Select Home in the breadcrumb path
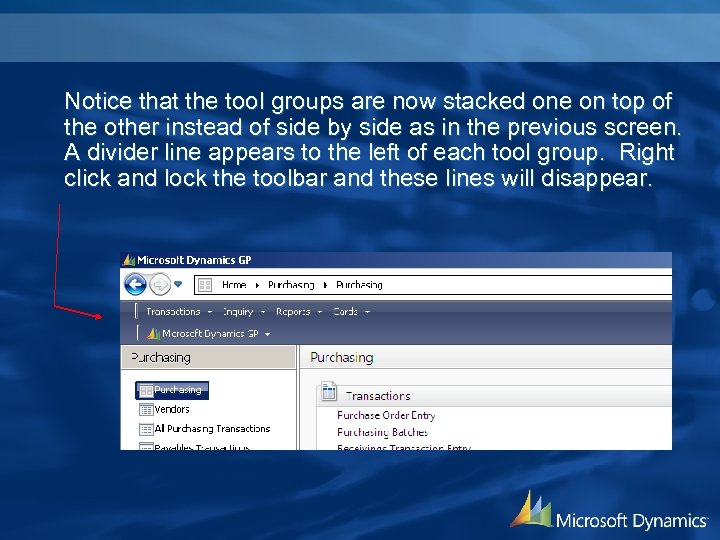720x540 pixels. (234, 285)
